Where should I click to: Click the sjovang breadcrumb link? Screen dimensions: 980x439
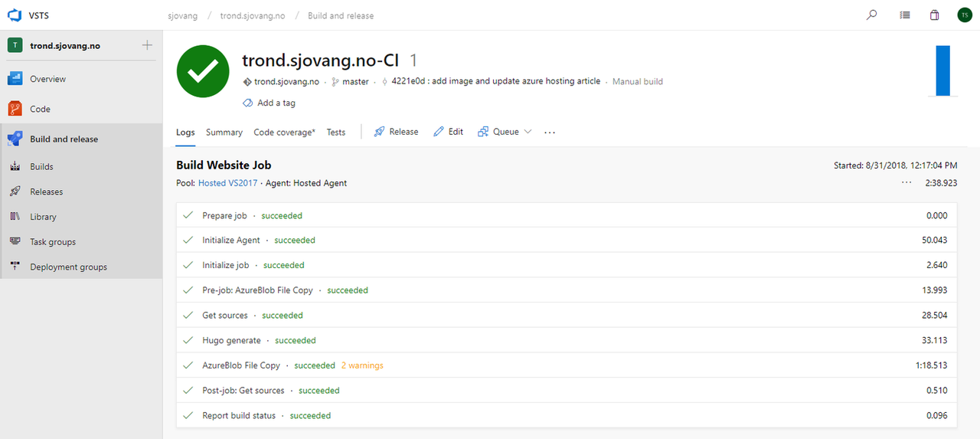pyautogui.click(x=183, y=15)
